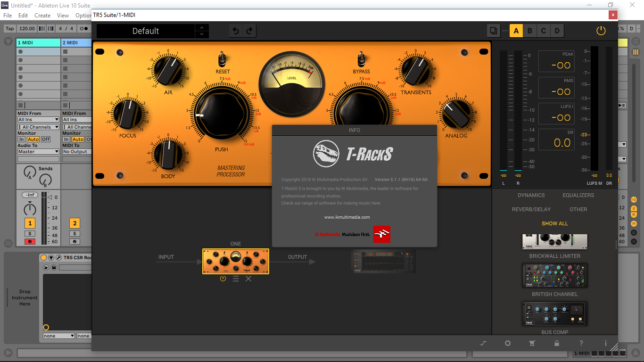This screenshot has width=644, height=362.
Task: Click the dimmed equalizer module in chain
Action: pyautogui.click(x=383, y=261)
